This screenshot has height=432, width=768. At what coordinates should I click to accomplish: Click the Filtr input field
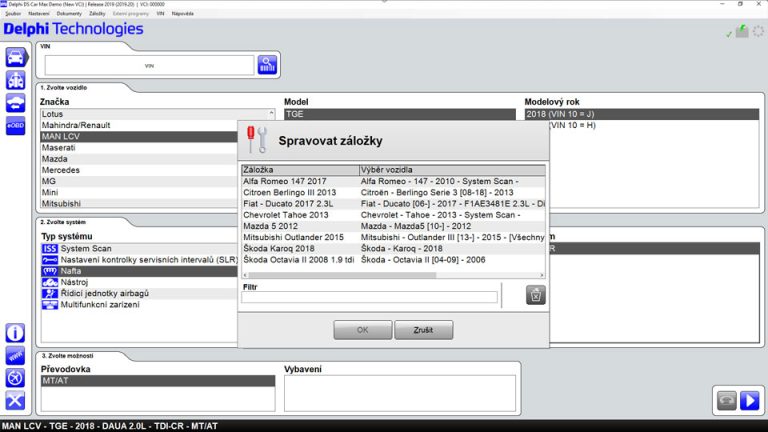coord(369,297)
